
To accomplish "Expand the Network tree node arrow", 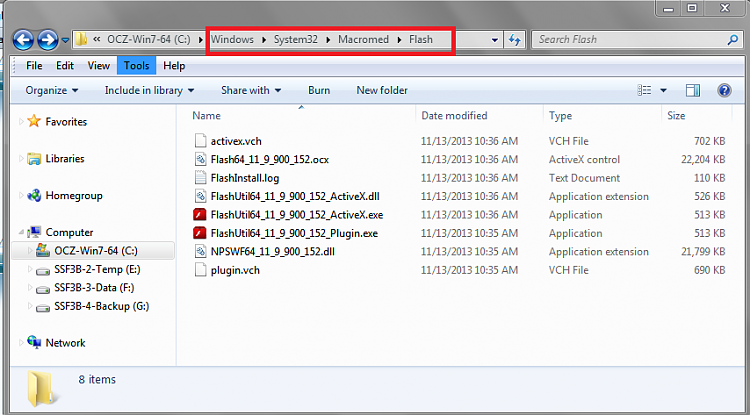I will coord(21,343).
